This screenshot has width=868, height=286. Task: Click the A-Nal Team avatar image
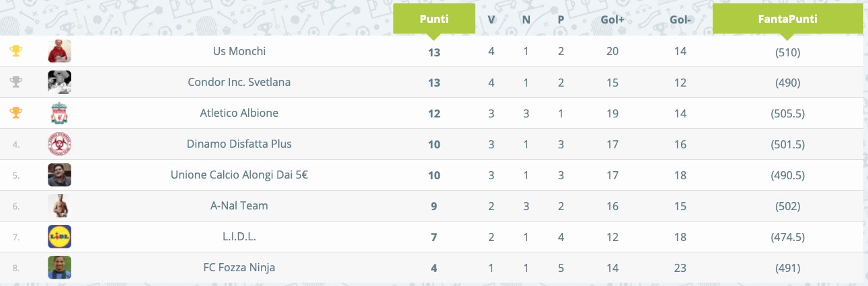(x=60, y=205)
